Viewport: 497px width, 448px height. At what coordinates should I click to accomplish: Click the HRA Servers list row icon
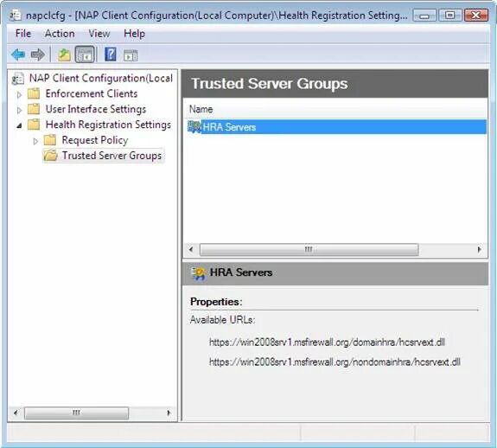(194, 127)
